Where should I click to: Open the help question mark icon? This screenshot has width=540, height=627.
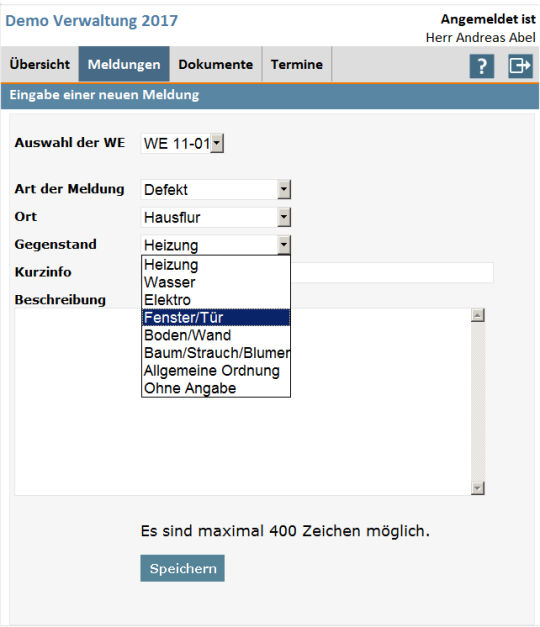[482, 66]
